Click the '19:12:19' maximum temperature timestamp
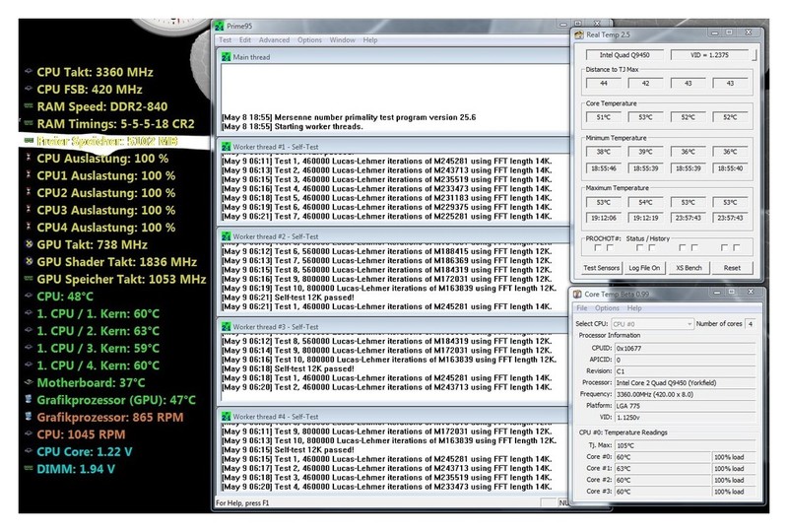The width and height of the screenshot is (788, 532). (645, 219)
